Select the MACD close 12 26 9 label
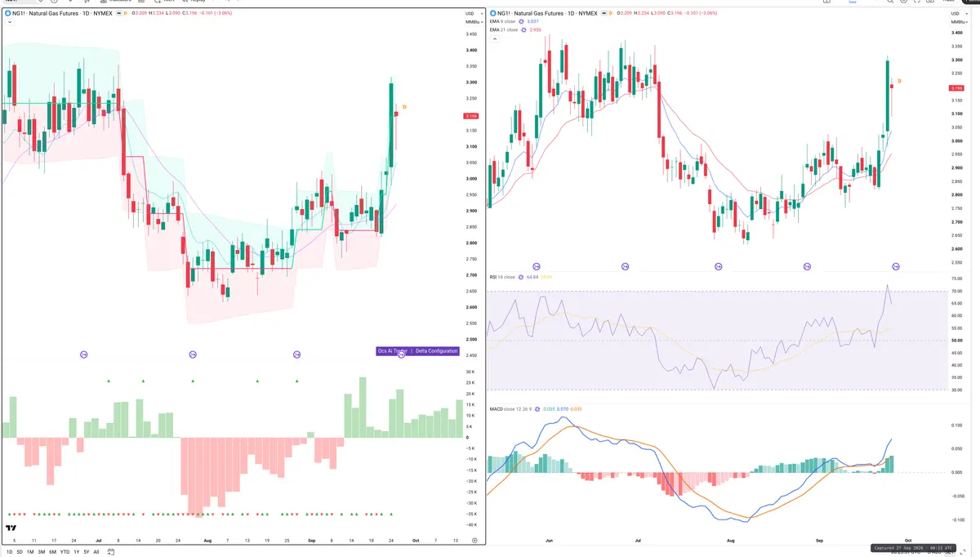980x557 pixels. coord(510,408)
